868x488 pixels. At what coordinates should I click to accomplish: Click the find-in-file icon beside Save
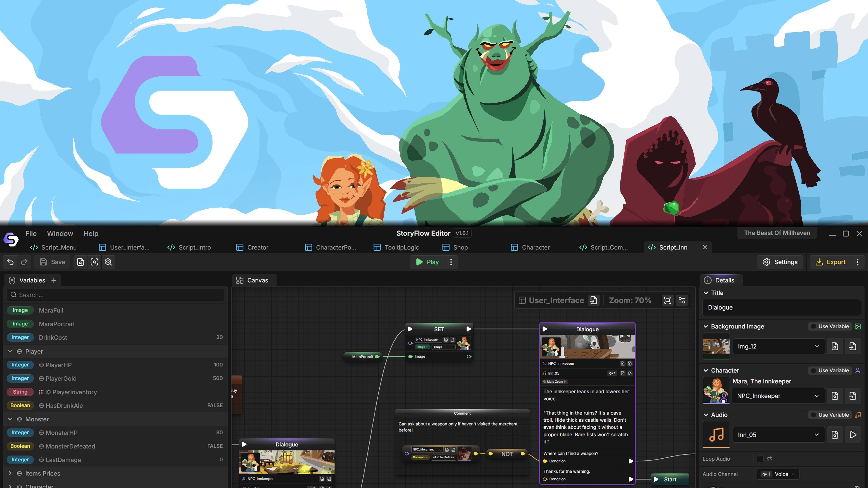(80, 262)
